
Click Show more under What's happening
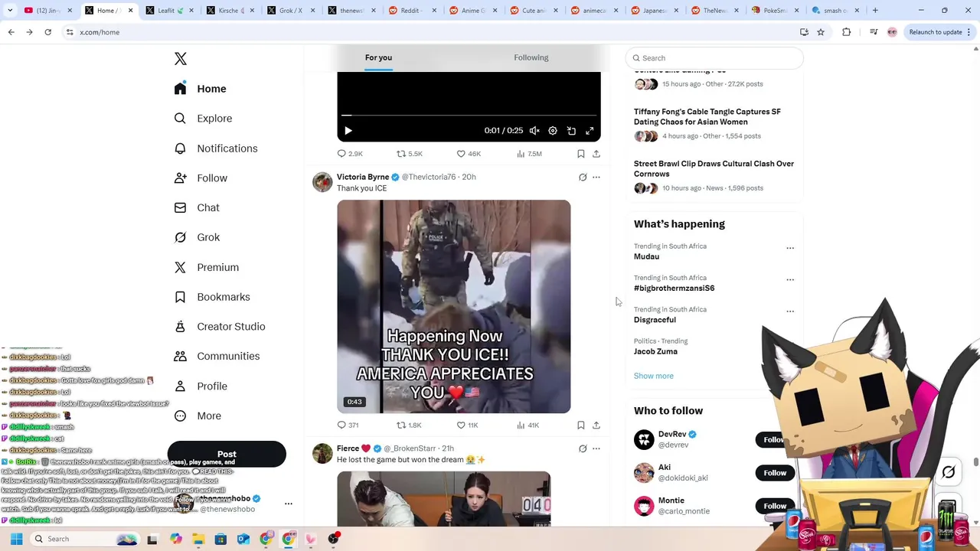click(x=653, y=376)
